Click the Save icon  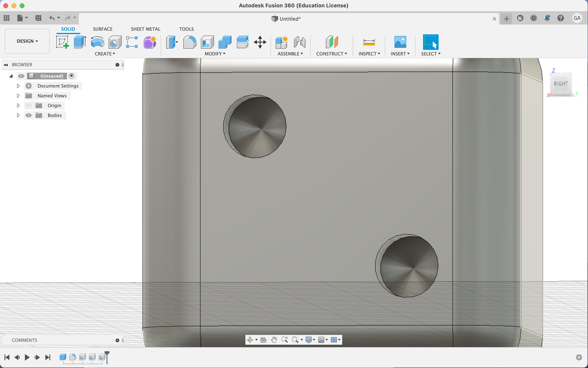pyautogui.click(x=38, y=18)
